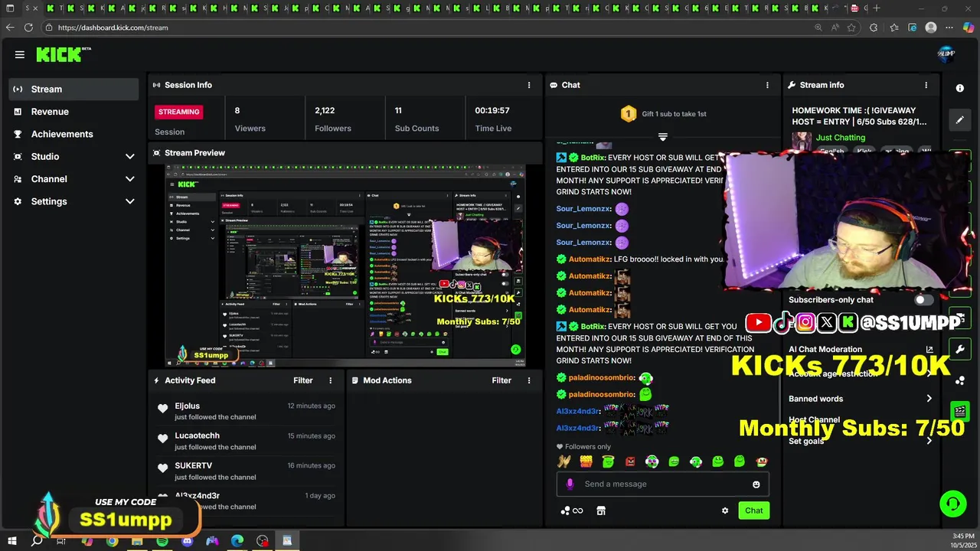Click in the Send a message field
This screenshot has height=551, width=980.
click(662, 484)
